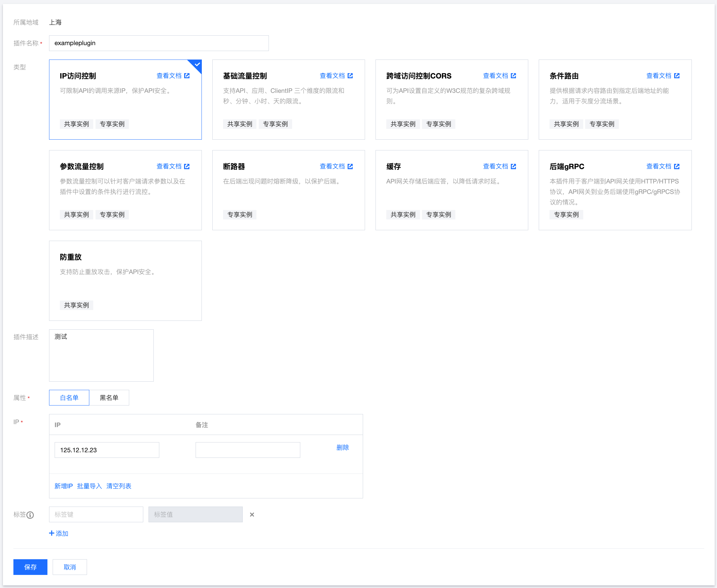
Task: Open 查看文档 link for 参数流量控制
Action: coord(169,166)
